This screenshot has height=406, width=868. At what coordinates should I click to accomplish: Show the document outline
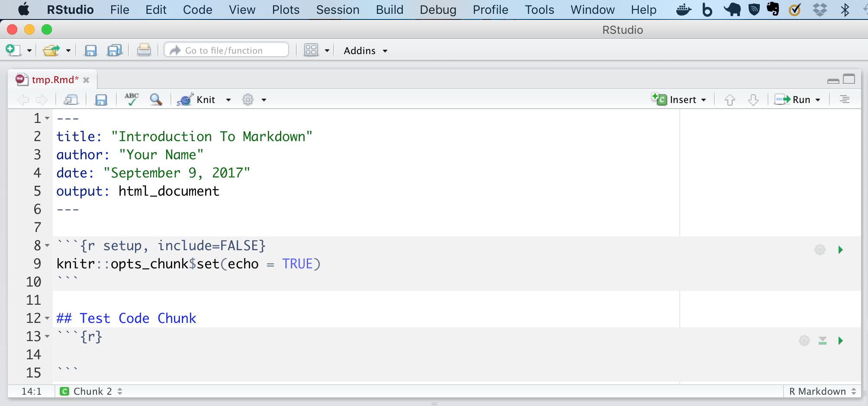(x=845, y=100)
